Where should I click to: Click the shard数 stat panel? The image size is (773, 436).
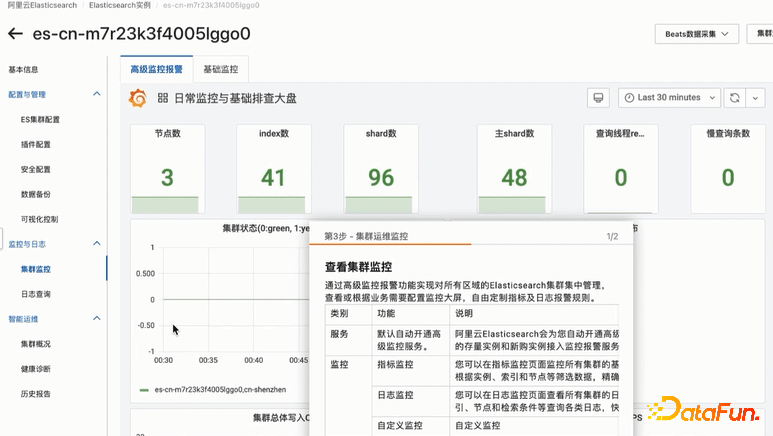coord(381,169)
